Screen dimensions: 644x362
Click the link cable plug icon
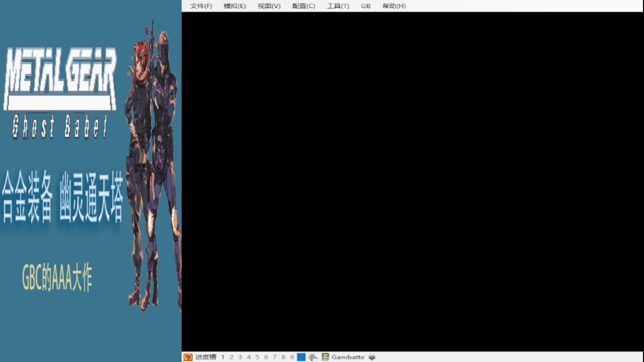372,357
